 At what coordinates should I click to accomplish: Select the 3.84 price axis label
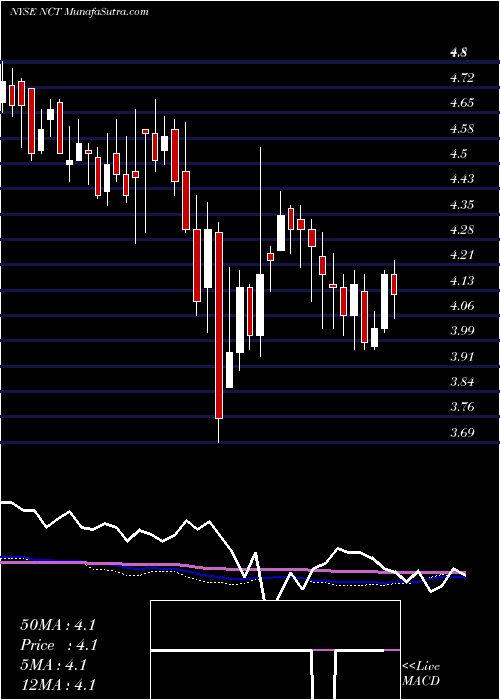[x=462, y=382]
